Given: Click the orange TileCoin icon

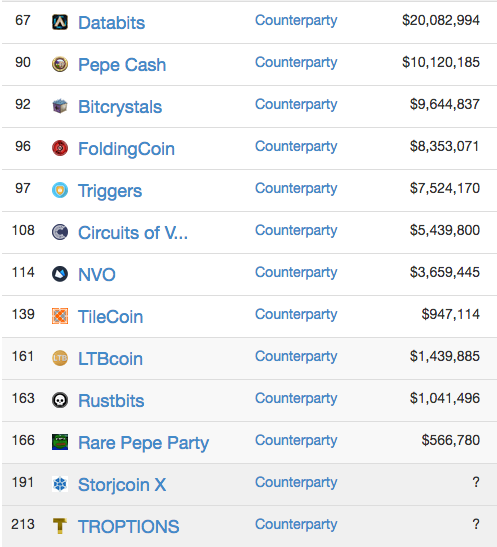Looking at the screenshot, I should click(60, 316).
